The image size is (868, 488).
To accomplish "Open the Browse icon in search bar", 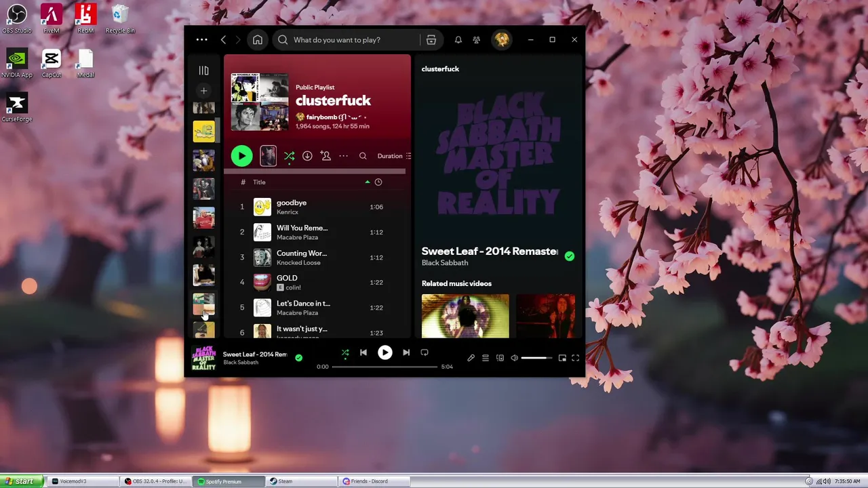I will click(431, 40).
